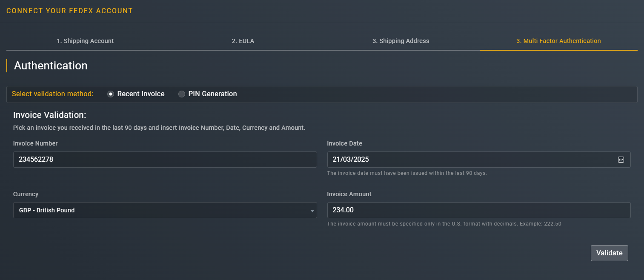Viewport: 644px width, 280px height.
Task: Click the "Select validation method:" label
Action: tap(53, 94)
